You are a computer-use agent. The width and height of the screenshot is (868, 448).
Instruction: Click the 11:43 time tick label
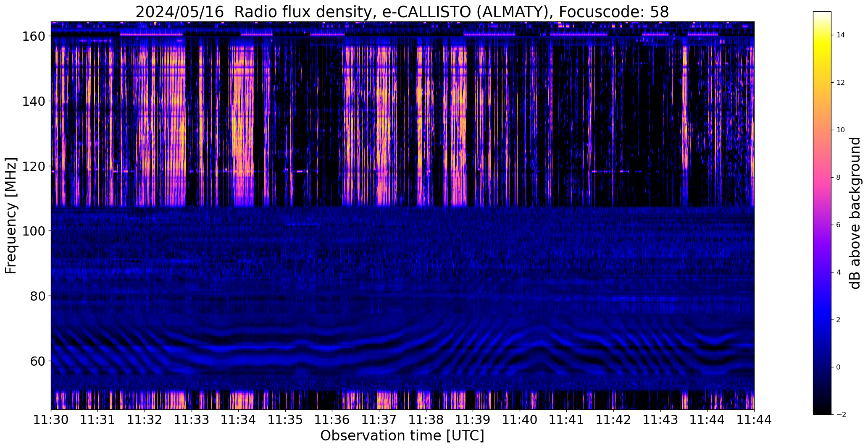(660, 419)
